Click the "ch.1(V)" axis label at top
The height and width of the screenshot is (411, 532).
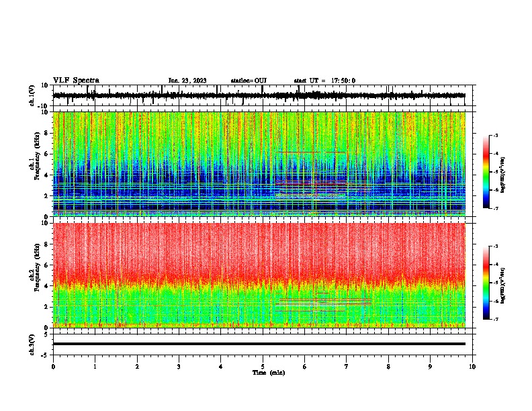[32, 95]
